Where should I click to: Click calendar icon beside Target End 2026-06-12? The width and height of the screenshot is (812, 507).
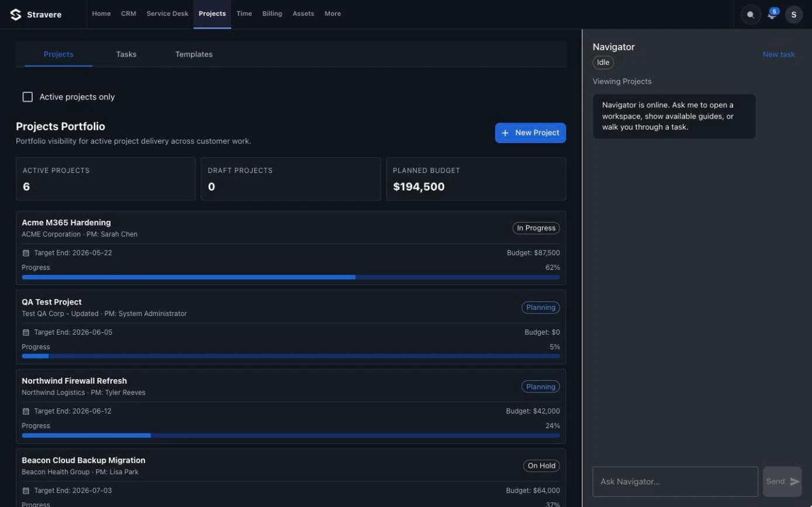pos(26,411)
